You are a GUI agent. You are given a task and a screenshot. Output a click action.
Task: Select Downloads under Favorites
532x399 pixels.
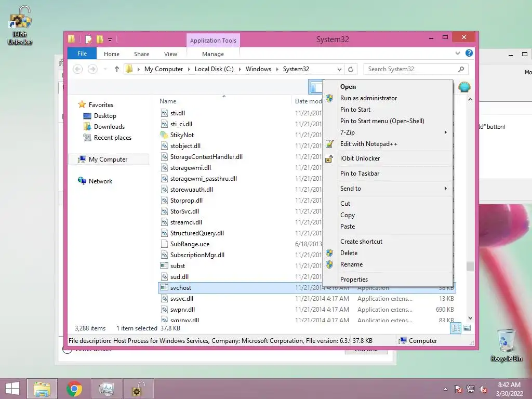pos(104,127)
